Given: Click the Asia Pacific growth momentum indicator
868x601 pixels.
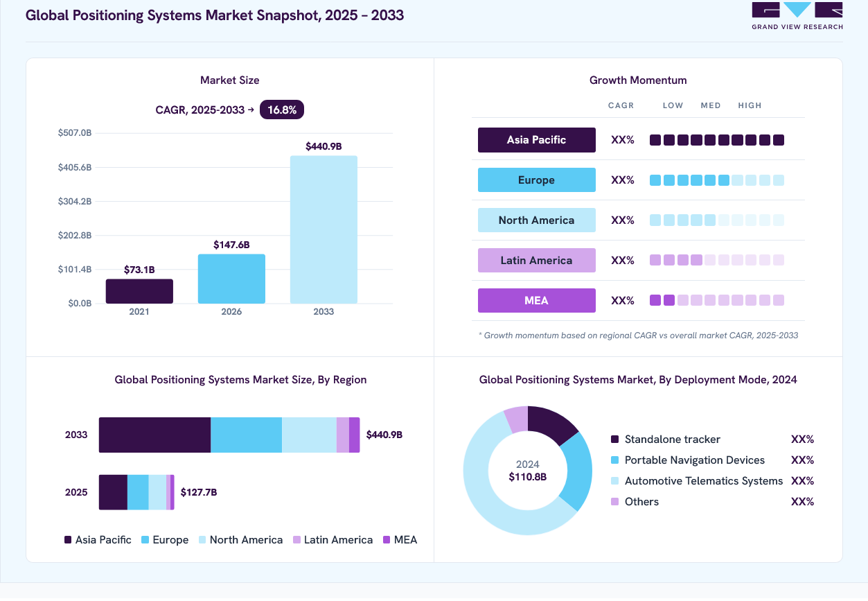Looking at the screenshot, I should point(717,140).
